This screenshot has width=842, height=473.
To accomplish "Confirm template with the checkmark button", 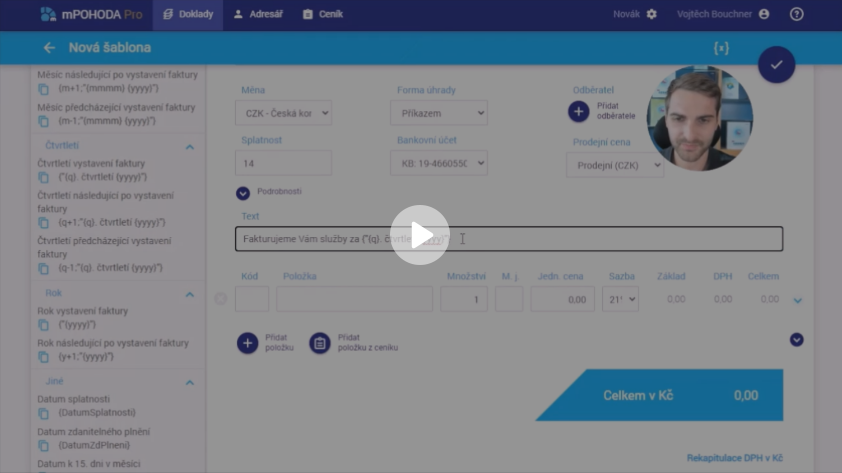I will (775, 65).
